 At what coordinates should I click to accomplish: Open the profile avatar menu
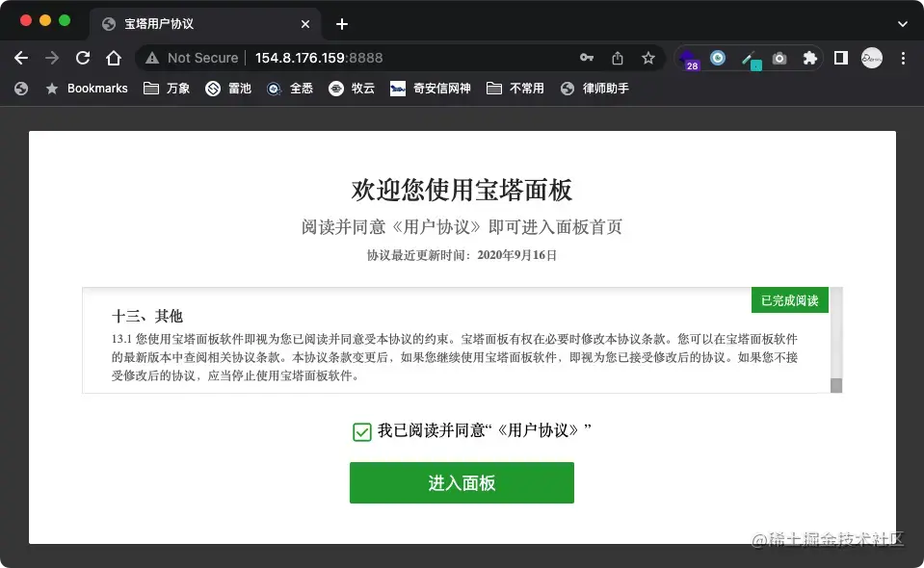pyautogui.click(x=872, y=58)
